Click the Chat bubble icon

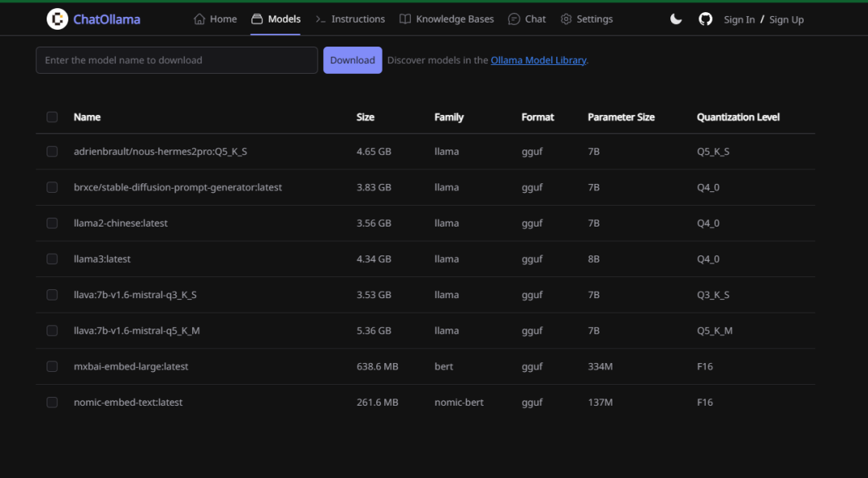click(514, 19)
